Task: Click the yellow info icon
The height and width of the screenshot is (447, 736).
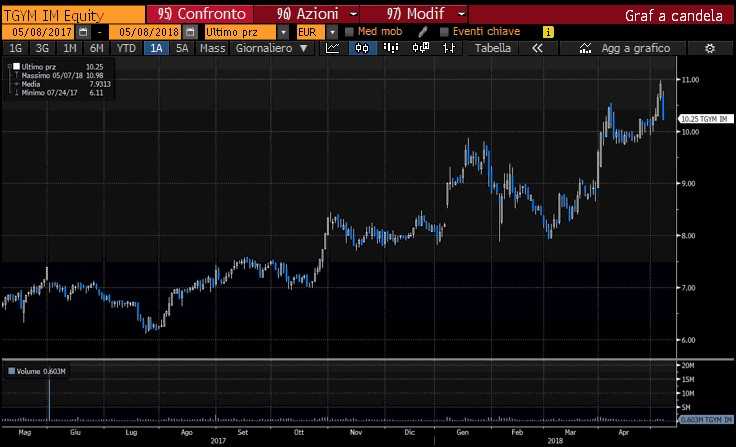Action: tap(548, 32)
